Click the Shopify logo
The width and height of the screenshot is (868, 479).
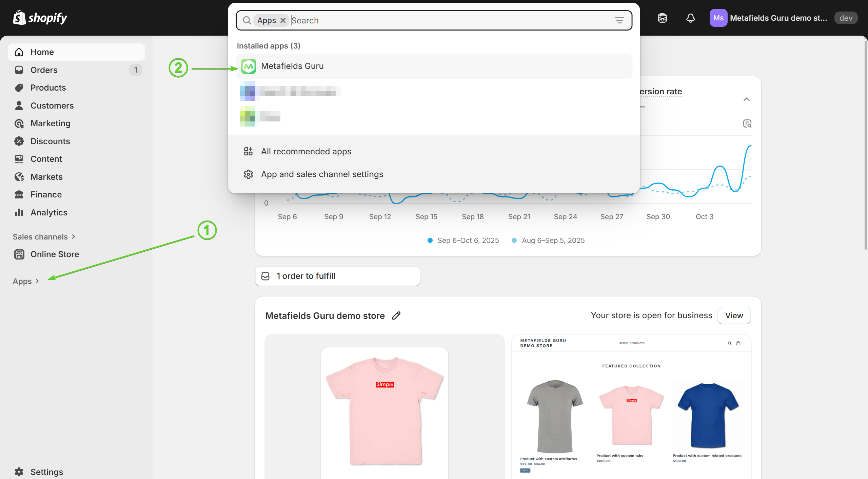point(40,18)
